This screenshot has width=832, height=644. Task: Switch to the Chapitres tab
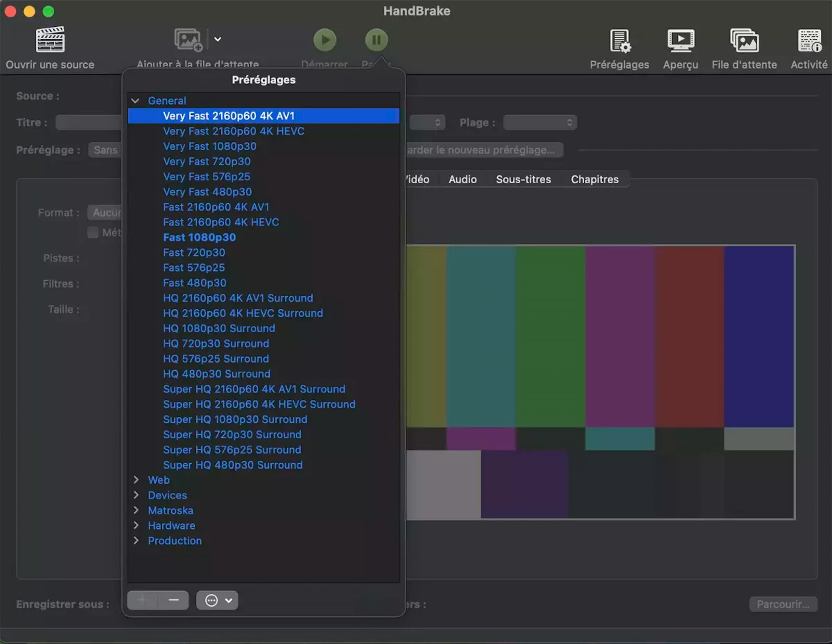tap(594, 179)
